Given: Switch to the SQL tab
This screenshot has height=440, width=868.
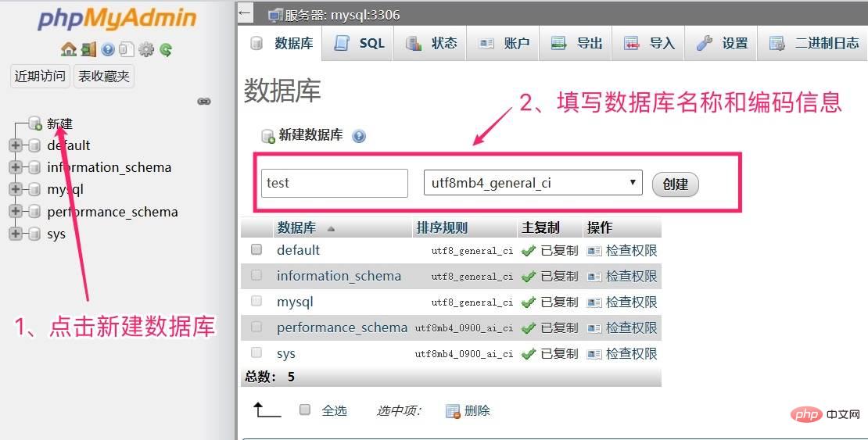Looking at the screenshot, I should [359, 43].
